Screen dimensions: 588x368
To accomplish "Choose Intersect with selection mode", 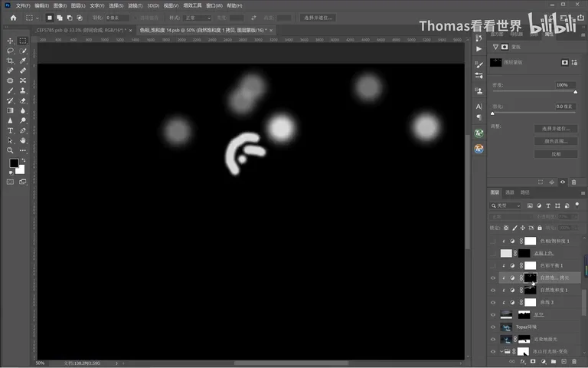I will coord(80,18).
